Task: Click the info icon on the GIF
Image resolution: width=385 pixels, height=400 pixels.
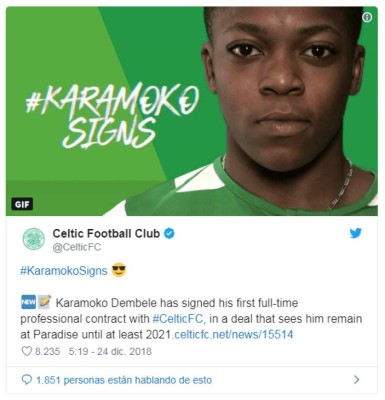Action: 367,17
